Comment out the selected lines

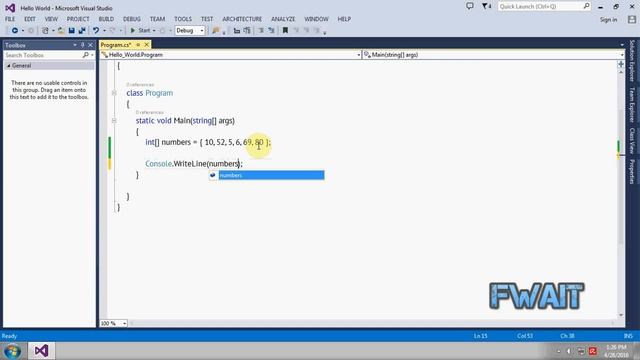coord(261,31)
